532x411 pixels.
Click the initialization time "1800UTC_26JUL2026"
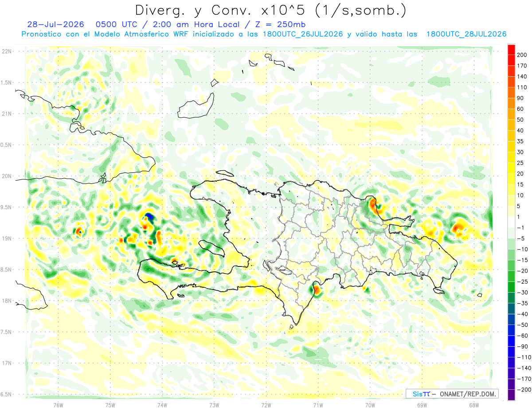[x=303, y=34]
